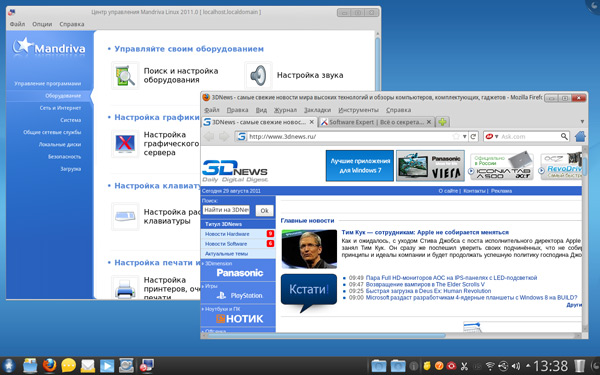Click the volume tray icon
This screenshot has height=375, width=600.
tap(516, 366)
